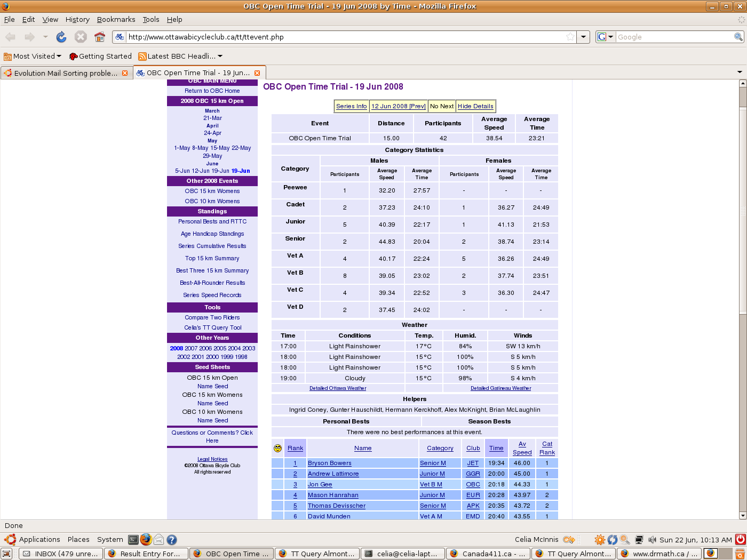
Task: Click the Reload page icon
Action: point(61,37)
